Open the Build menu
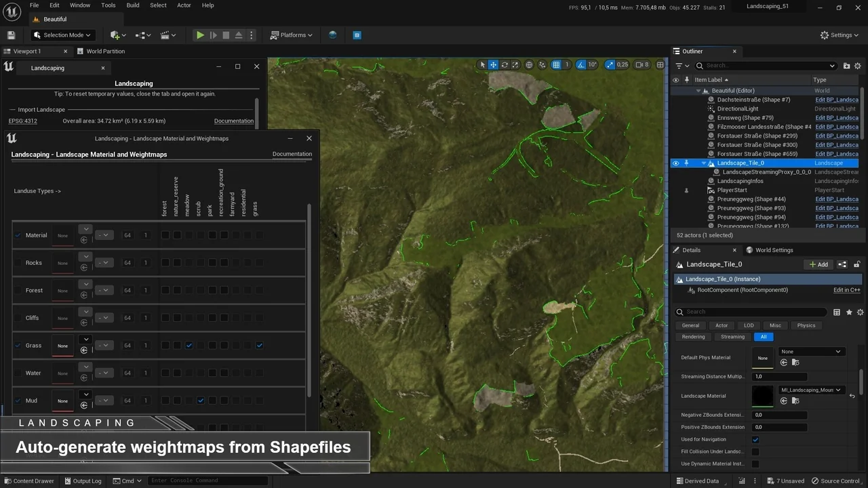This screenshot has width=868, height=488. (133, 5)
